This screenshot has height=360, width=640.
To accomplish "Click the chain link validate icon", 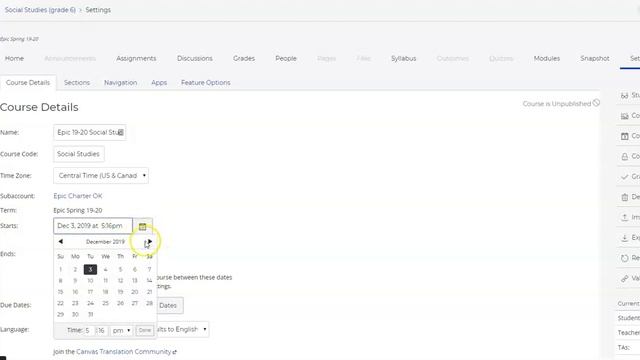I will pos(624,279).
